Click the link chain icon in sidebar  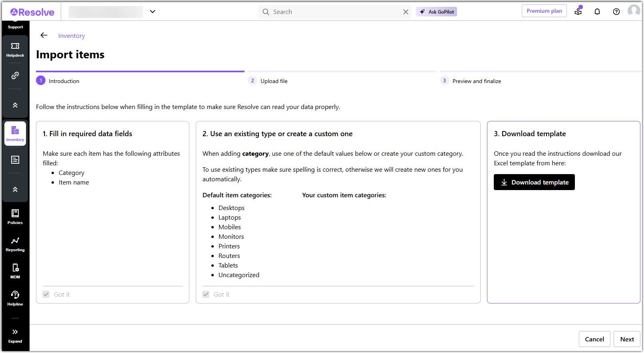click(x=15, y=75)
